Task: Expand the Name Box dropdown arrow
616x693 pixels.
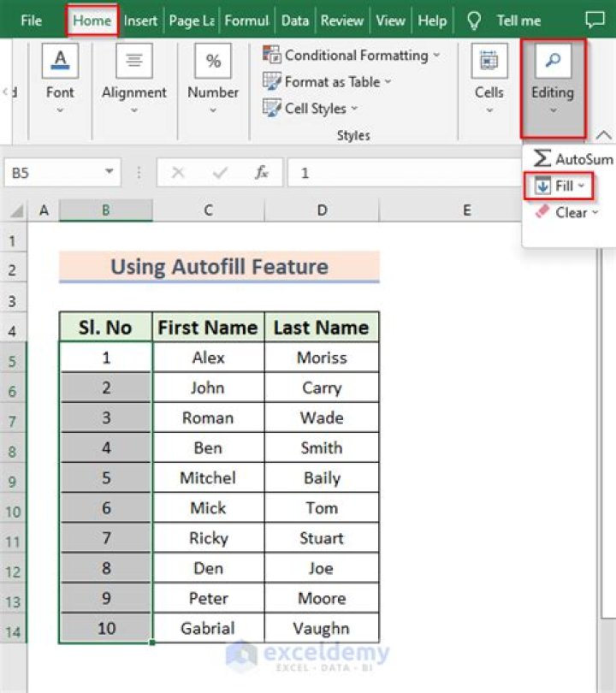Action: (x=110, y=171)
